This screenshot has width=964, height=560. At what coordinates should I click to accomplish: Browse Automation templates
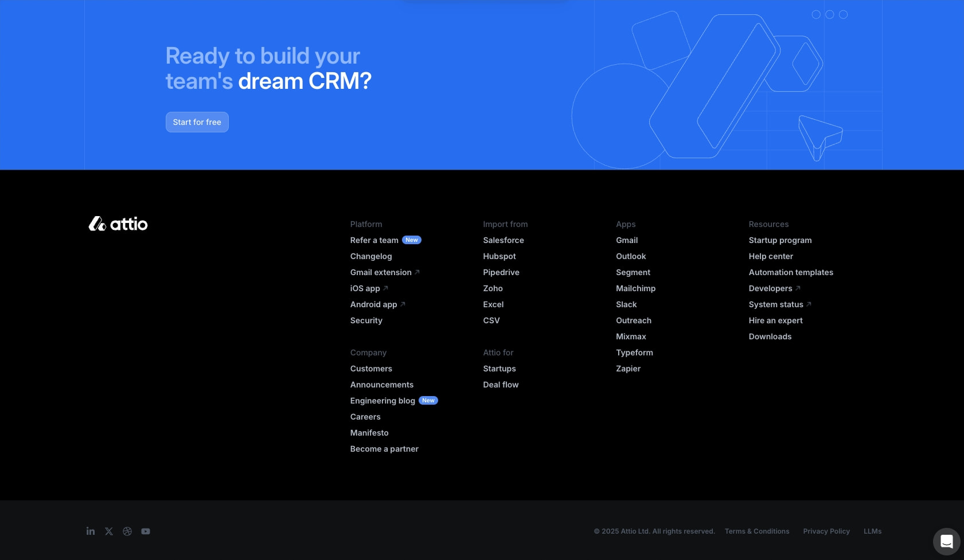point(791,272)
